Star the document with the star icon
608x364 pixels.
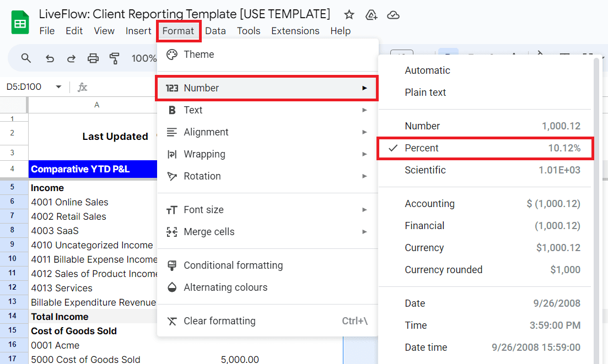coord(349,15)
